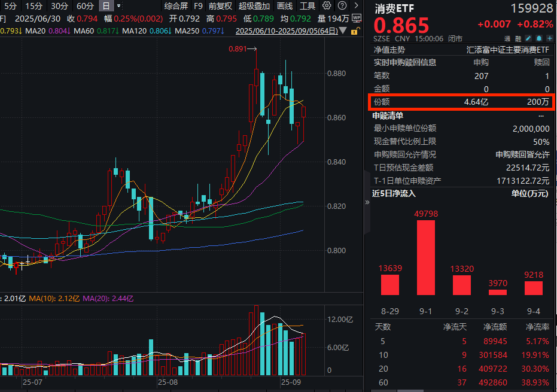Click the 融 margin trading icon
This screenshot has height=392, width=557.
[x=517, y=38]
